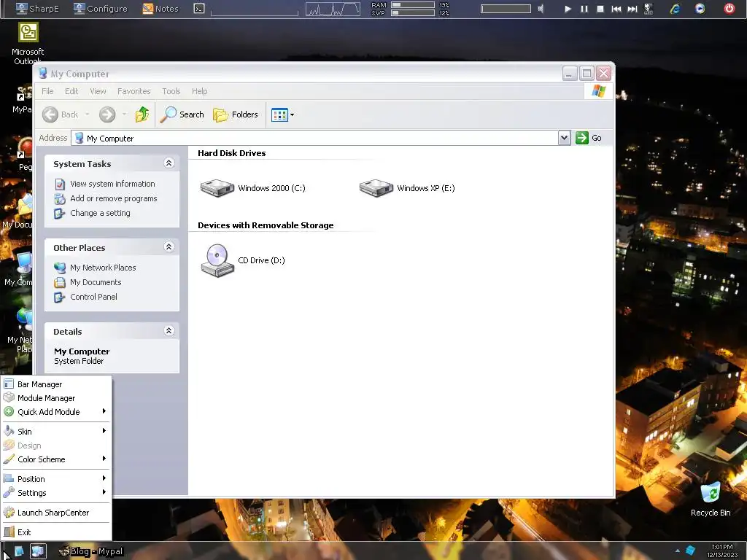Skip to previous track
This screenshot has width=747, height=560.
click(x=616, y=9)
